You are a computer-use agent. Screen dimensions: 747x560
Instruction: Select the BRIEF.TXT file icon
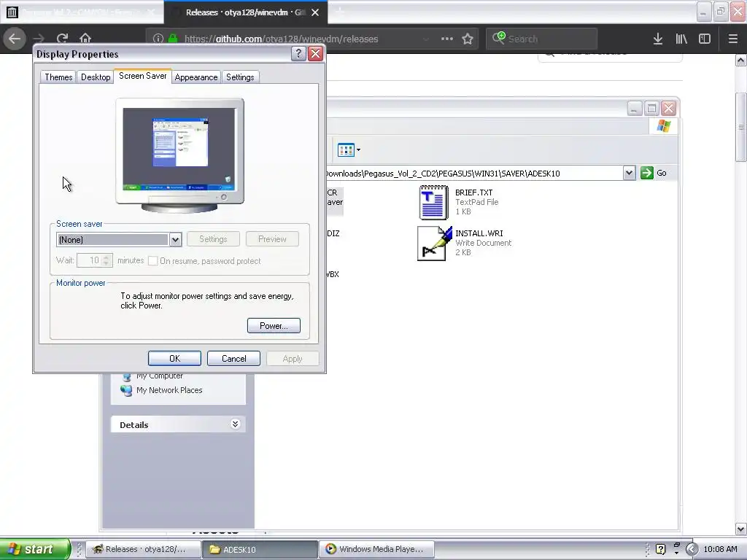tap(433, 203)
